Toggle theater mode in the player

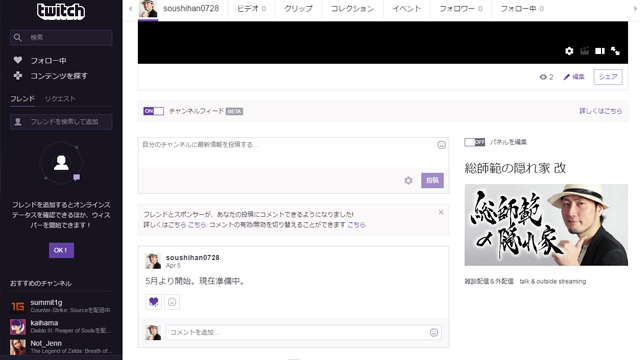click(600, 51)
